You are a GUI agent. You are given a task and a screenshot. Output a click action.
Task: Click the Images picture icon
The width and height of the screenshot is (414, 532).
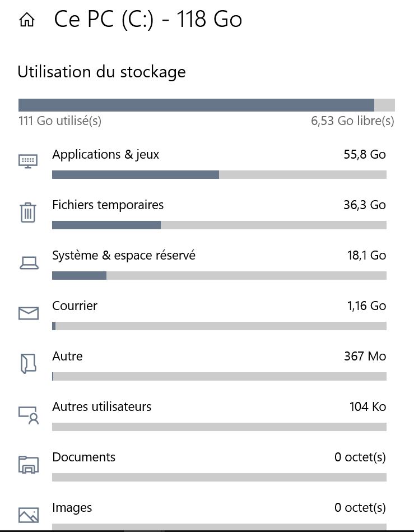(x=29, y=514)
